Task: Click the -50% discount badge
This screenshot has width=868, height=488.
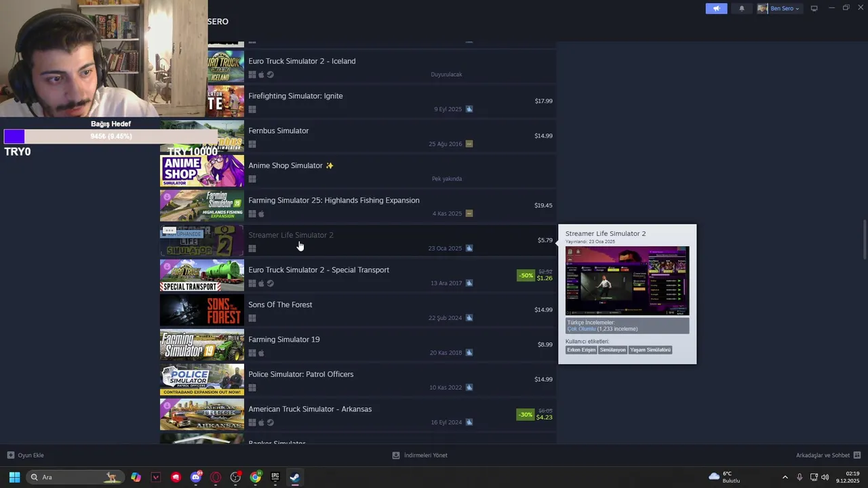Action: pos(526,275)
